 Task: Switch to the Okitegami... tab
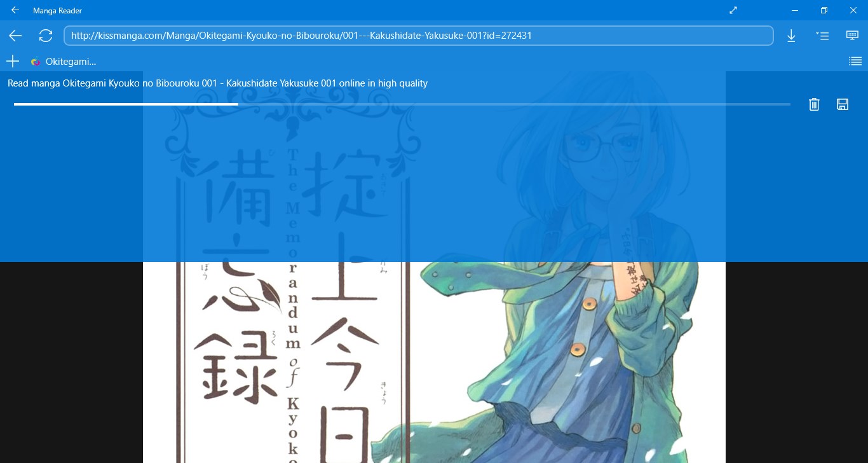tap(64, 62)
